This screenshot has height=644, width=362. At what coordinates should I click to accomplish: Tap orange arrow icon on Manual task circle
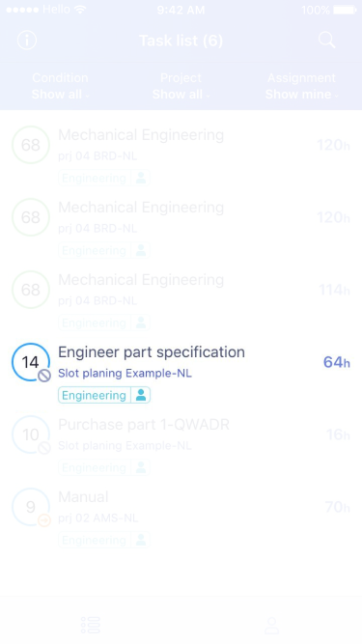point(44,520)
